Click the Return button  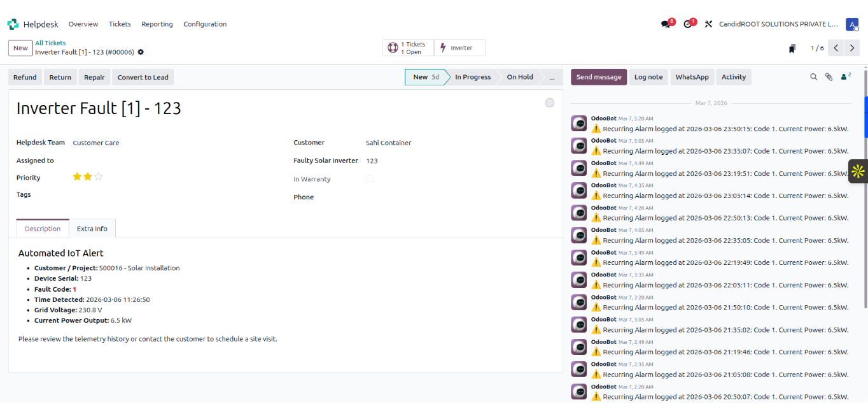tap(60, 77)
